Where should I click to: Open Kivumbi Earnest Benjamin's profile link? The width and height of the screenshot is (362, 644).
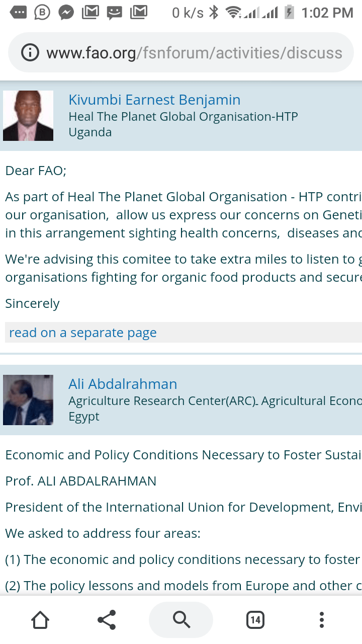pyautogui.click(x=154, y=100)
